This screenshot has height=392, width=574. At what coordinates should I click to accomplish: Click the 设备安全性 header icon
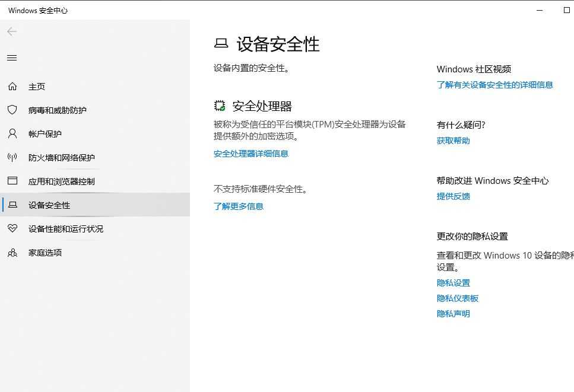click(222, 43)
